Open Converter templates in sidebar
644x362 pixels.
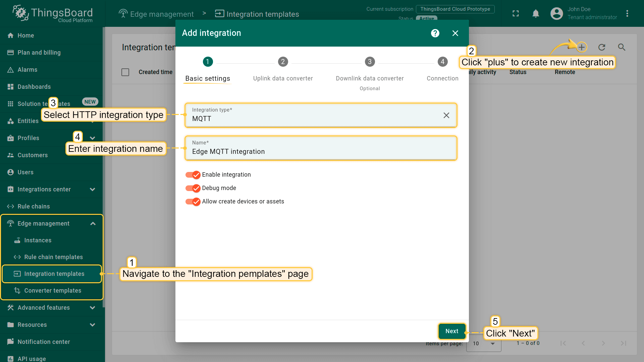coord(53,291)
